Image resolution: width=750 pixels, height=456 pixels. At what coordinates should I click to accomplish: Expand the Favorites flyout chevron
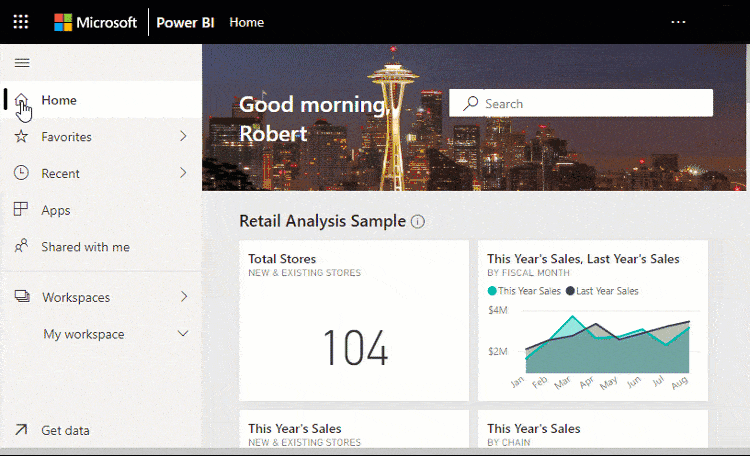click(x=183, y=137)
